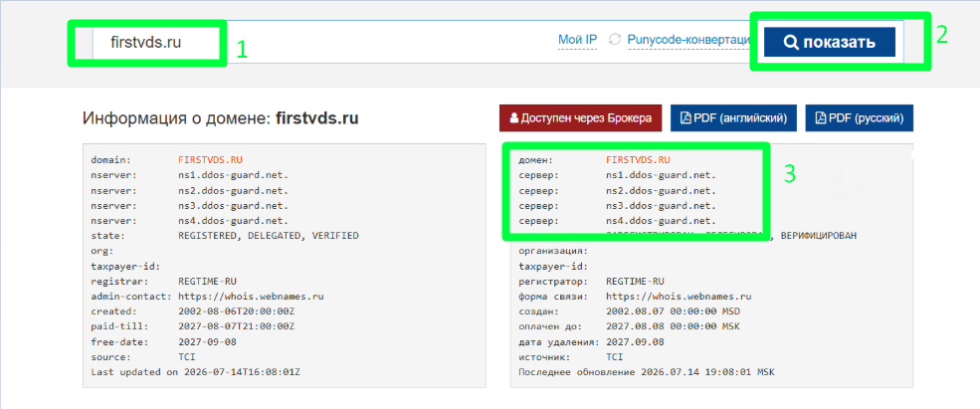The height and width of the screenshot is (409, 980).
Task: Click the PDF icon on PDF (английский)
Action: tap(686, 118)
